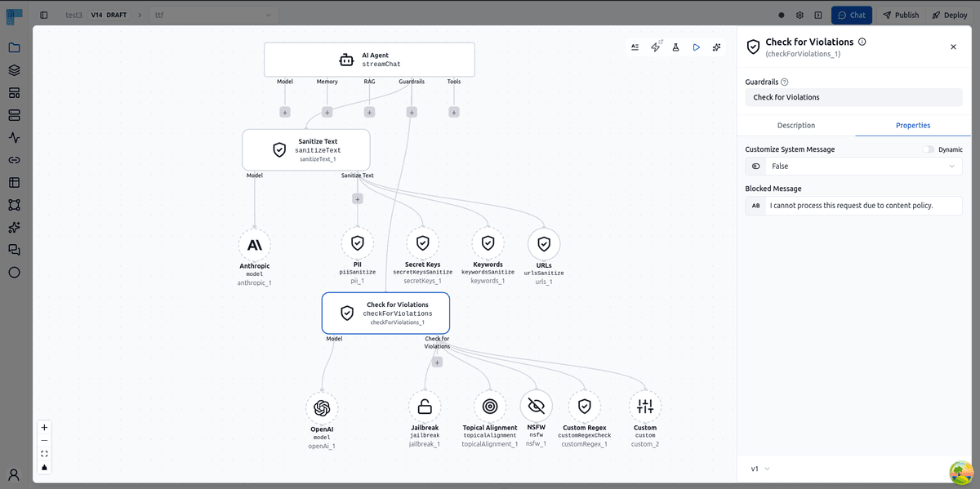Select the NSFW node icon
Viewport: 980px width, 489px height.
(536, 406)
